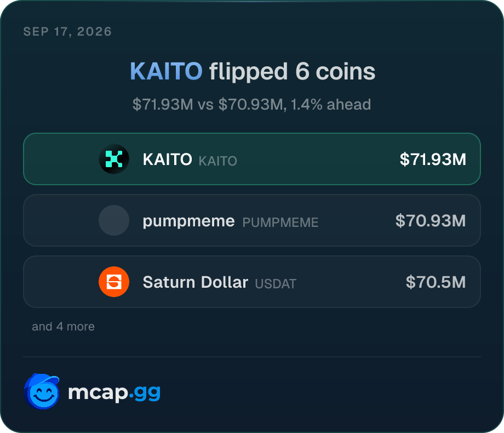Open the mcap.gg site link text
Viewport: 504px width, 433px height.
[114, 393]
